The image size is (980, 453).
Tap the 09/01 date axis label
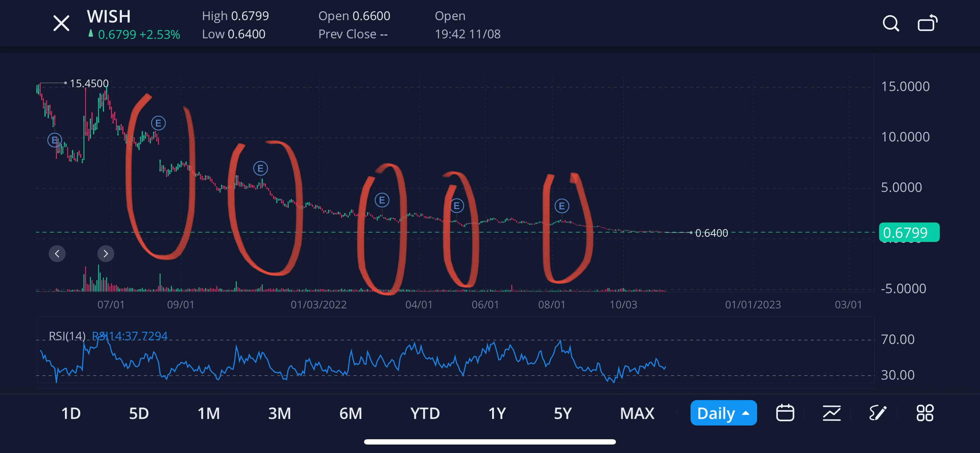coord(181,304)
